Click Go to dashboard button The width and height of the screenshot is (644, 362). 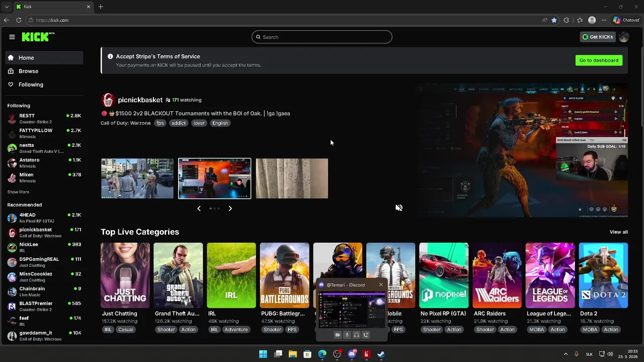pyautogui.click(x=599, y=60)
